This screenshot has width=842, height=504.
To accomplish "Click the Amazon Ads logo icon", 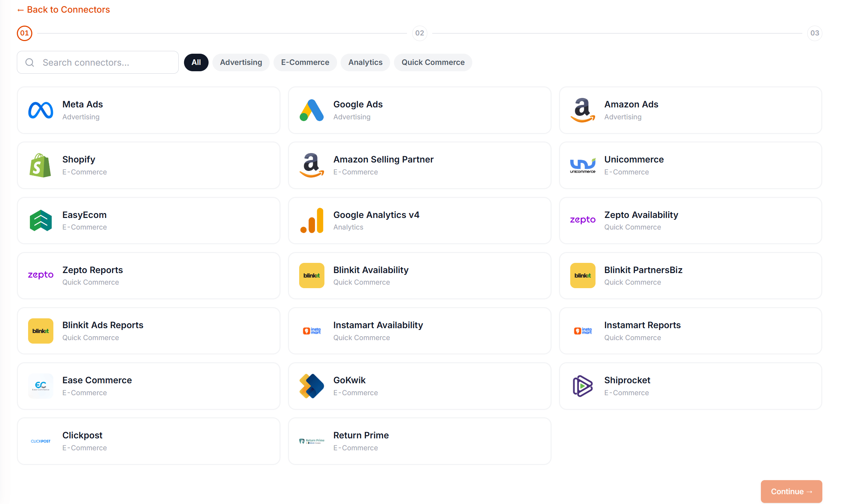I will tap(583, 110).
